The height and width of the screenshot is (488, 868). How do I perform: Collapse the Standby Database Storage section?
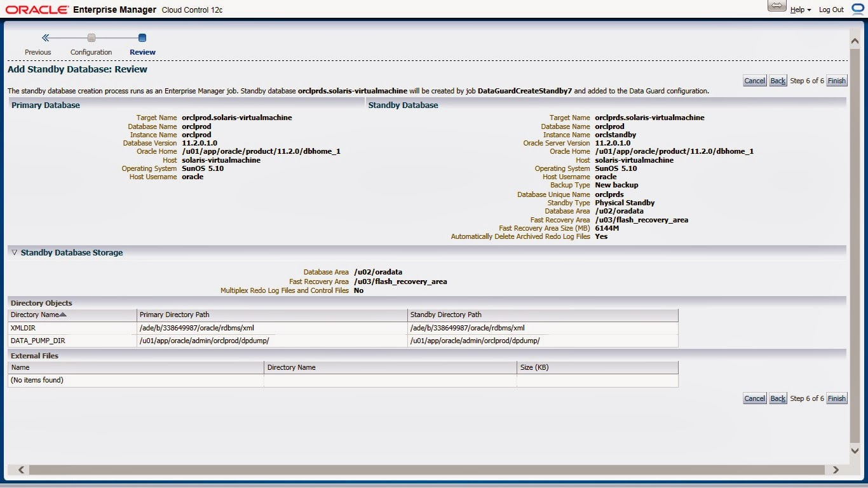pyautogui.click(x=13, y=252)
